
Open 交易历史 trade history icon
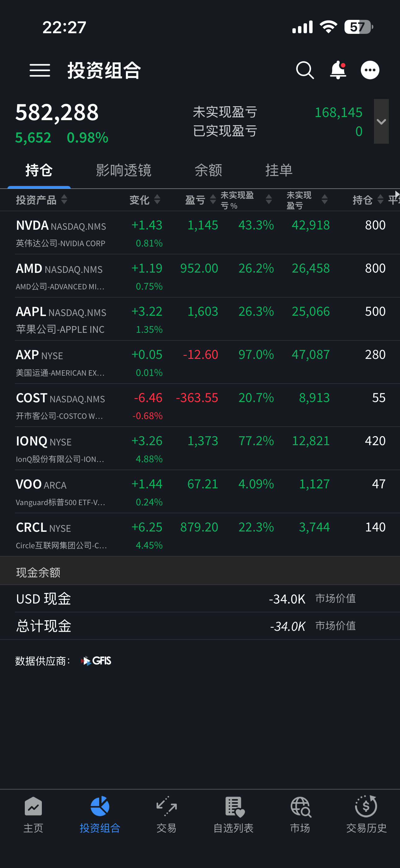click(366, 814)
